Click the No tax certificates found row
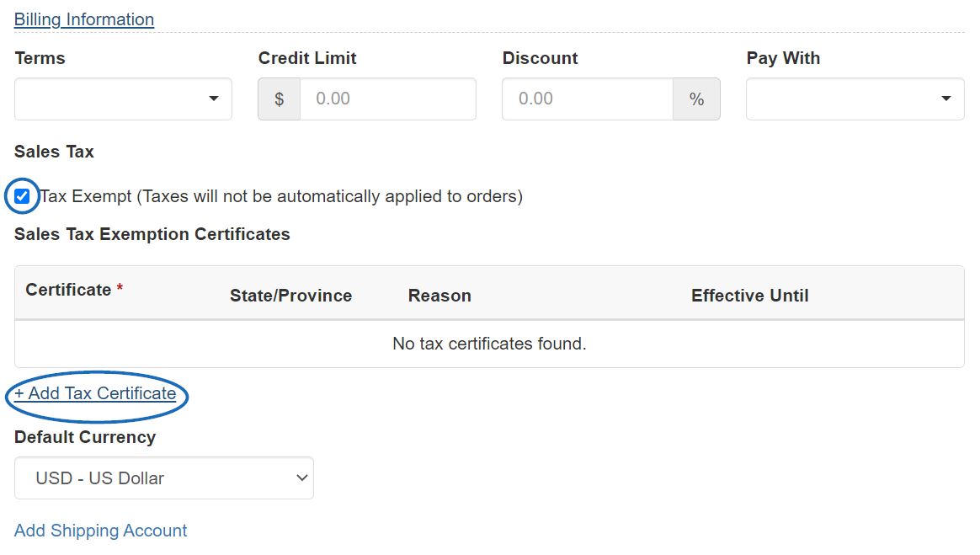Image resolution: width=980 pixels, height=555 pixels. (x=489, y=344)
